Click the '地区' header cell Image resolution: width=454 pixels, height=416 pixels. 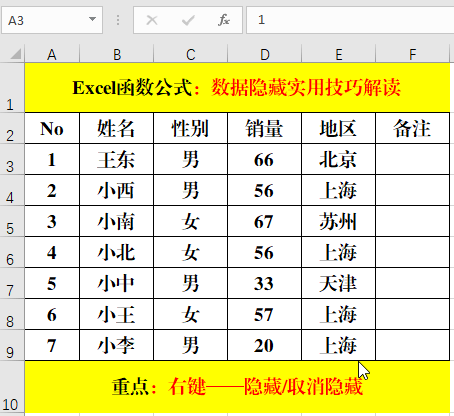[338, 128]
